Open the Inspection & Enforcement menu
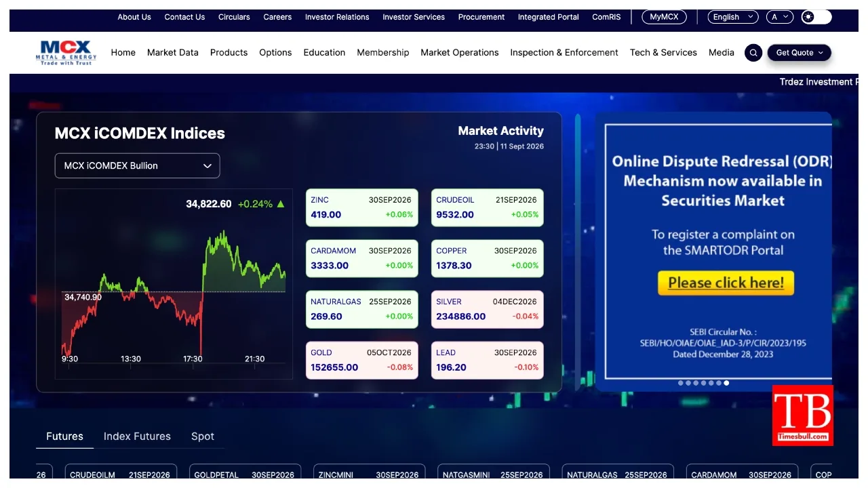 [564, 52]
